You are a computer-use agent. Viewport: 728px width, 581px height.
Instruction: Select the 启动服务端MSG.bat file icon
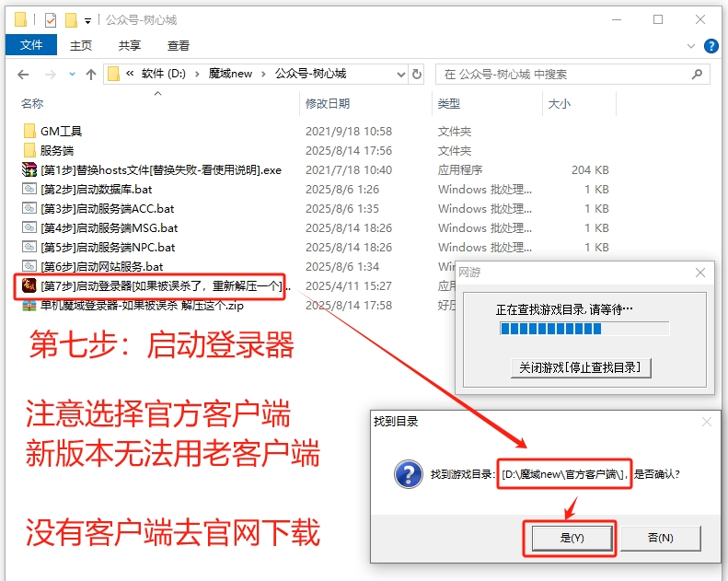pyautogui.click(x=29, y=228)
